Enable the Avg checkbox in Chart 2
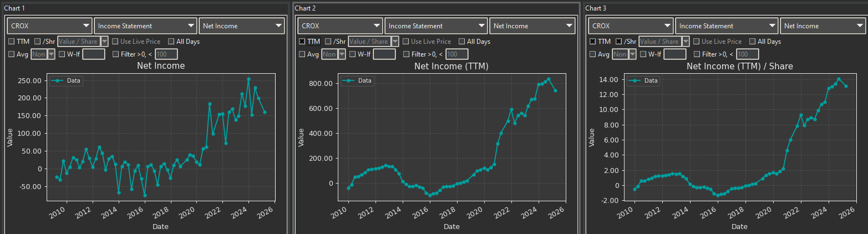This screenshot has width=868, height=234. 302,54
